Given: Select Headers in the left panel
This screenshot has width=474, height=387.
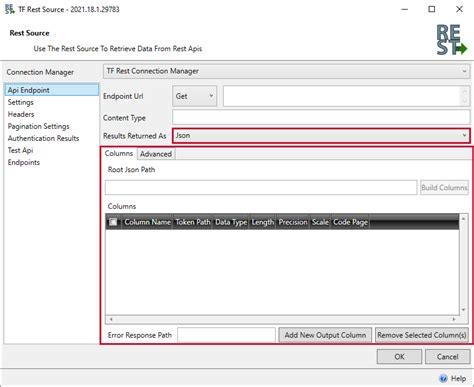Looking at the screenshot, I should [x=21, y=114].
